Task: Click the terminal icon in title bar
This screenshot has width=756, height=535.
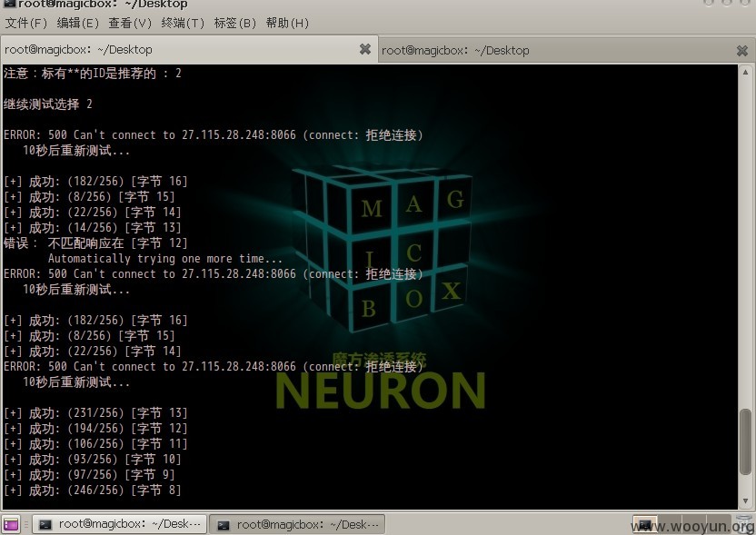Action: click(x=9, y=4)
